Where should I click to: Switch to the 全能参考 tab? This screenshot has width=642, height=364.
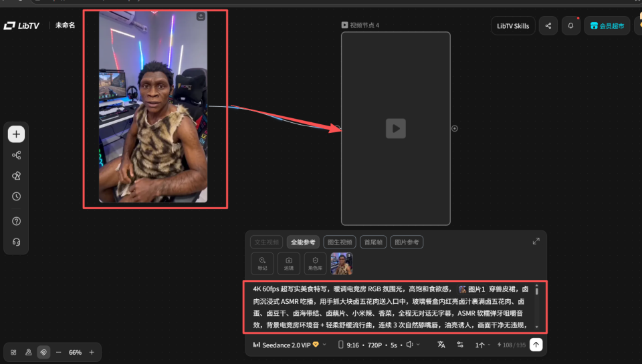[303, 242]
